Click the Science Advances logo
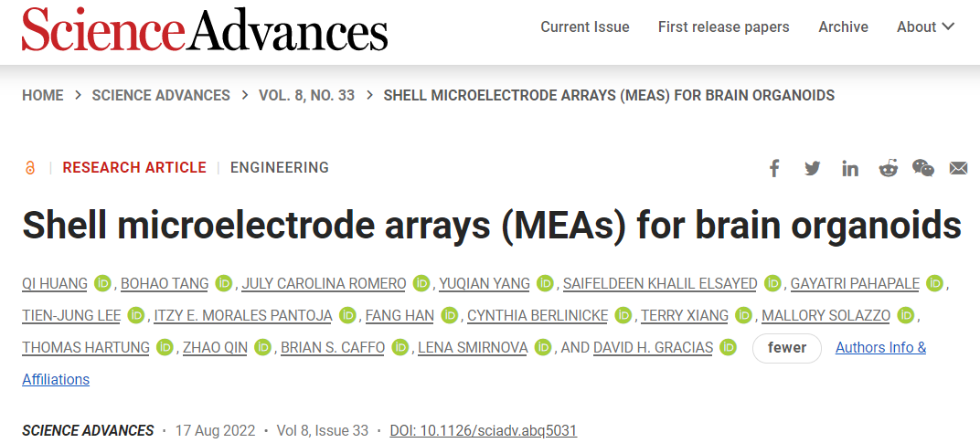Viewport: 980px width, 443px height. pos(205,30)
